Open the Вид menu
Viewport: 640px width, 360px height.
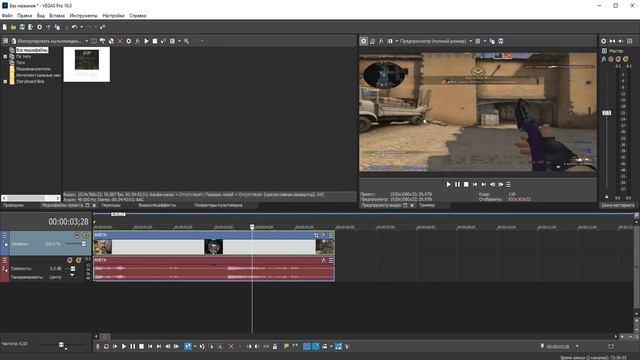click(41, 16)
